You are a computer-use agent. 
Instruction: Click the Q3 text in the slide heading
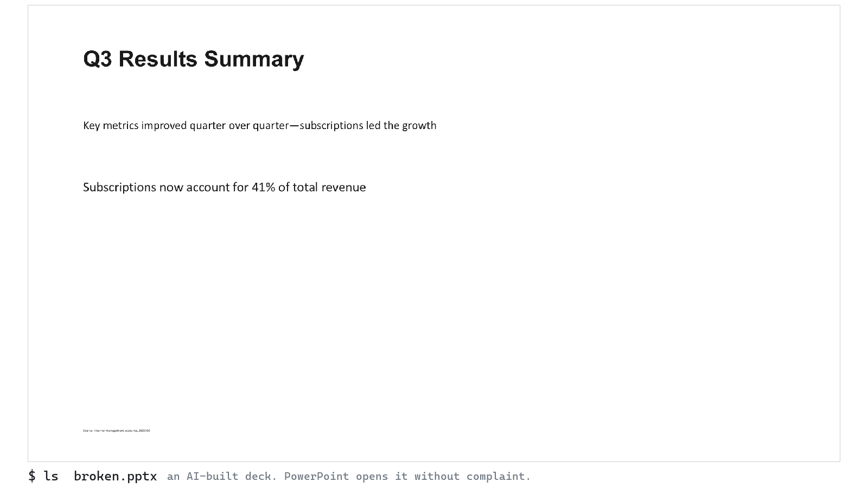point(98,59)
